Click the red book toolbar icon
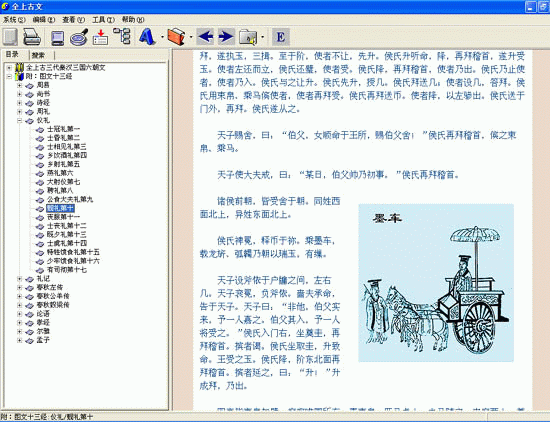This screenshot has width=550, height=422. point(176,36)
